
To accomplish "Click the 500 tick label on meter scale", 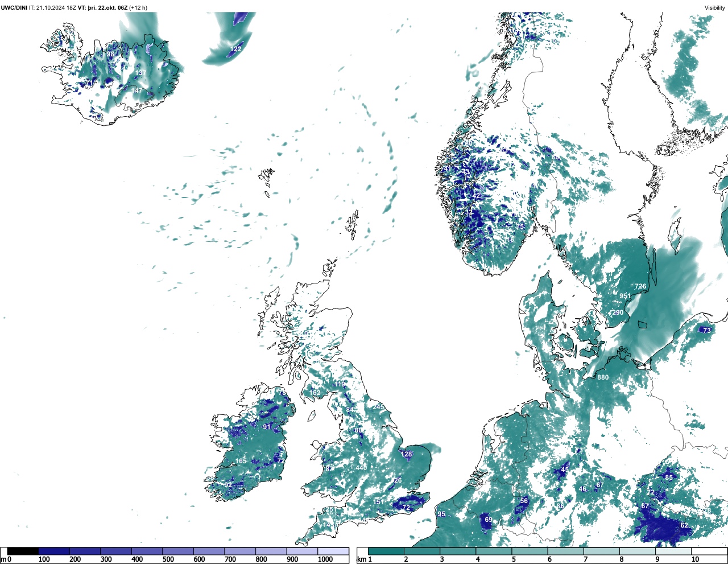I will point(168,559).
